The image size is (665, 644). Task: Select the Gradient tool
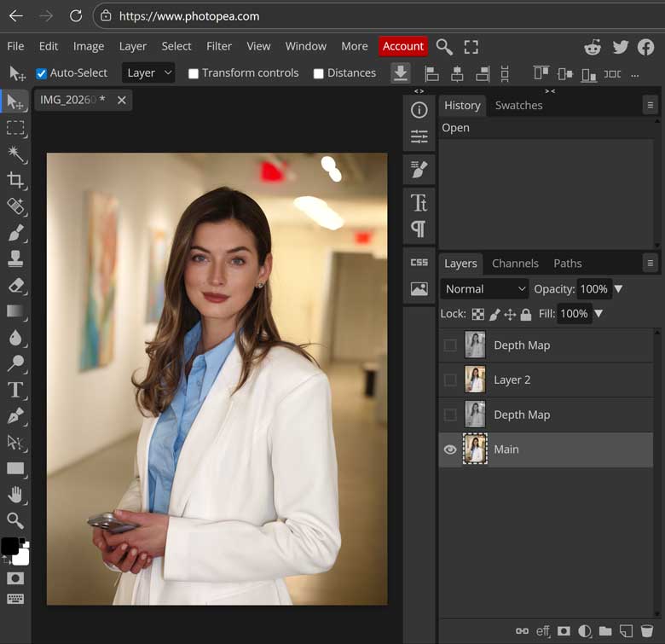(x=15, y=311)
